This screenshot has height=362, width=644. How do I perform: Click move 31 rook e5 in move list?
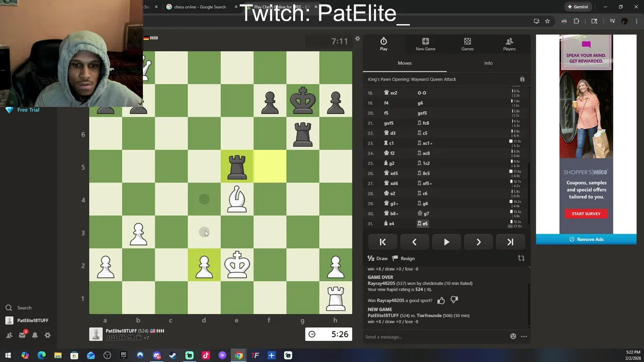point(423,224)
